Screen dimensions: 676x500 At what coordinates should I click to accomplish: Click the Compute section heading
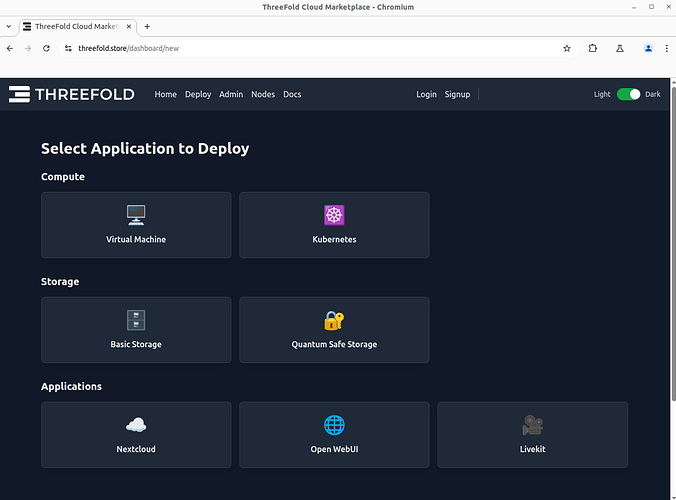click(x=63, y=177)
